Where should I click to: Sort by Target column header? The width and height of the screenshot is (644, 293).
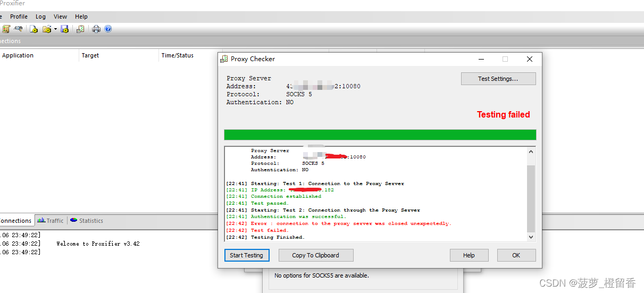pyautogui.click(x=119, y=55)
